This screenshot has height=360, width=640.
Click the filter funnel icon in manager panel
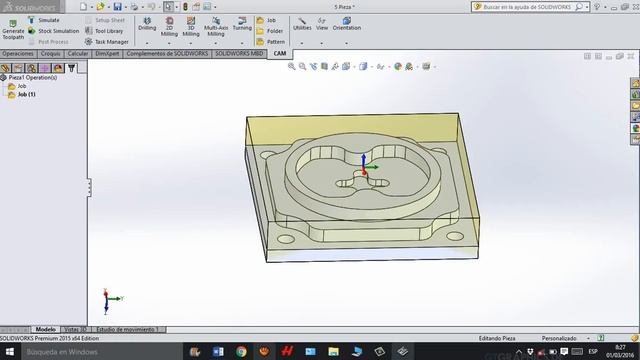pyautogui.click(x=71, y=68)
